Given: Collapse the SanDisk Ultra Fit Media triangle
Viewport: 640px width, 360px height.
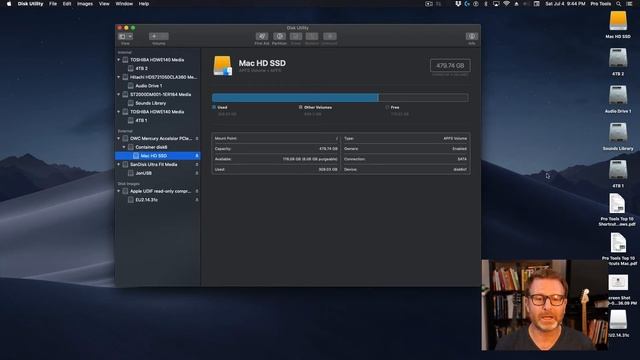Looking at the screenshot, I should click(119, 164).
